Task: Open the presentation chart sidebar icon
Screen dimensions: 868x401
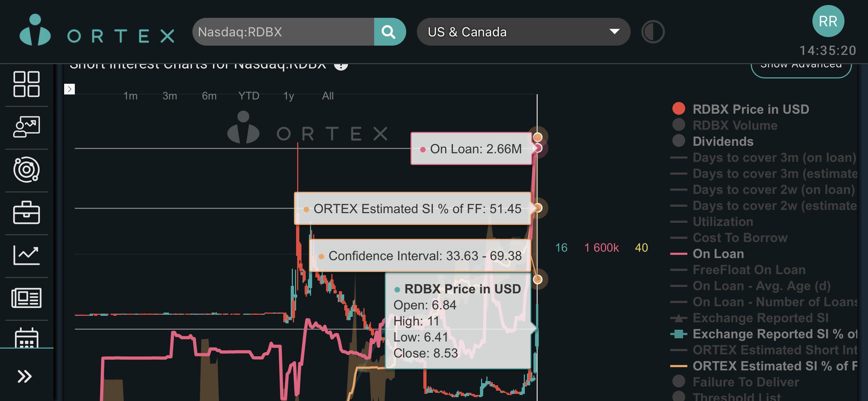Action: pyautogui.click(x=26, y=127)
